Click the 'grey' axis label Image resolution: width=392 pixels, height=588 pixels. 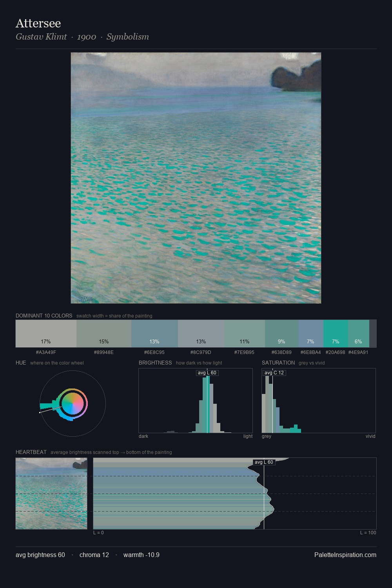[x=267, y=436]
